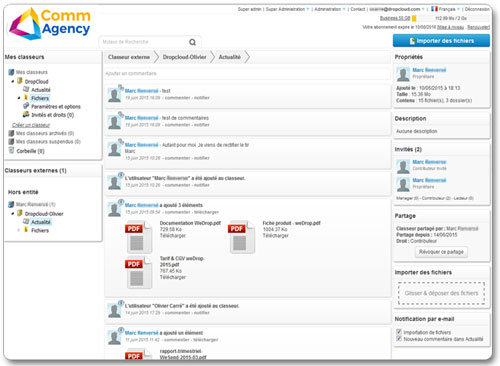The width and height of the screenshot is (500, 366).
Task: Click 'notifier' under 'test de commentaires'
Action: pyautogui.click(x=202, y=125)
